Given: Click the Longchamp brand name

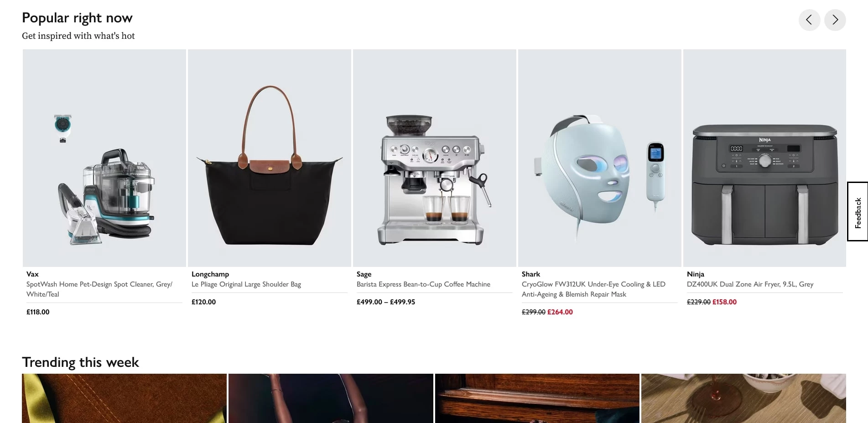Looking at the screenshot, I should point(210,274).
